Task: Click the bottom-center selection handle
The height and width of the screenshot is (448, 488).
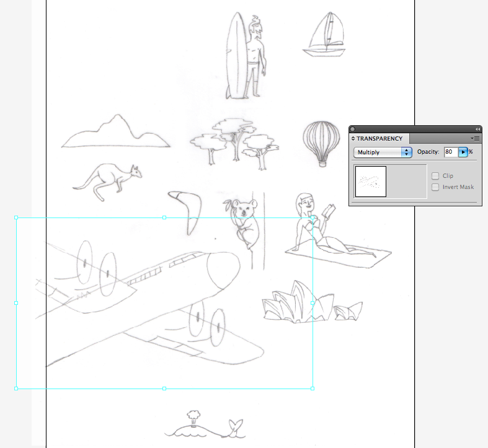Action: point(164,389)
